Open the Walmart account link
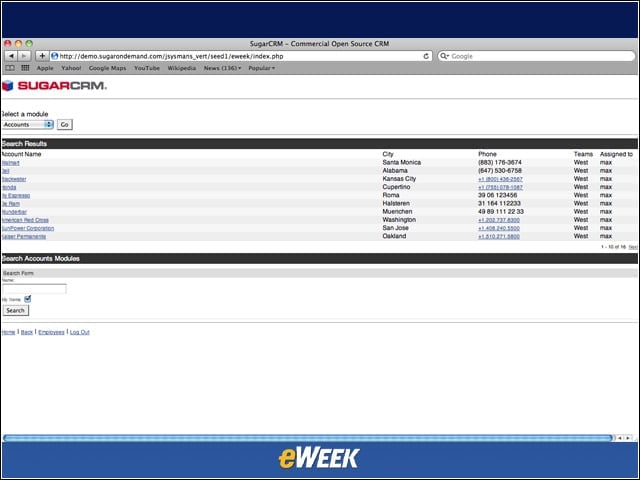 point(11,163)
